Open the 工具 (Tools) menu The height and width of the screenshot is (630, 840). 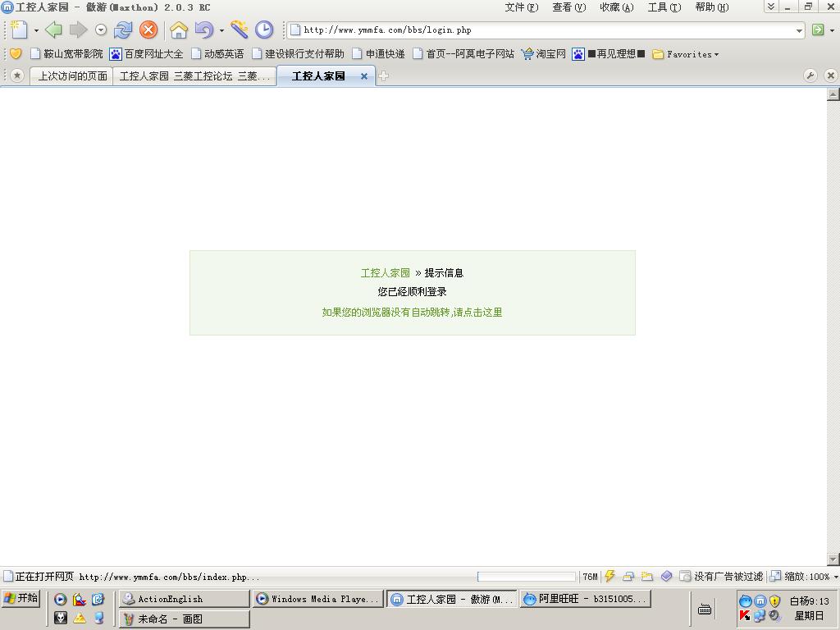(664, 7)
